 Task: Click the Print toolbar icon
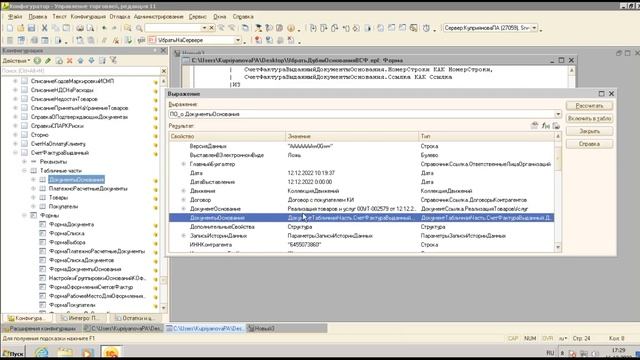(80, 28)
